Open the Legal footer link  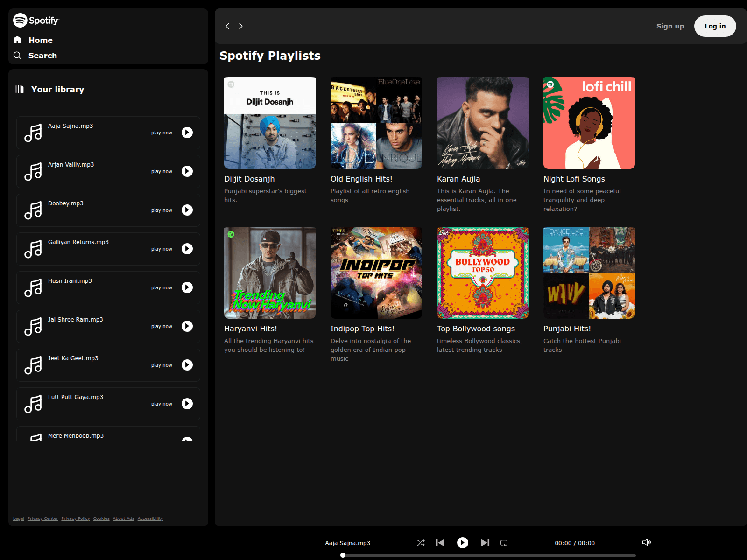19,518
